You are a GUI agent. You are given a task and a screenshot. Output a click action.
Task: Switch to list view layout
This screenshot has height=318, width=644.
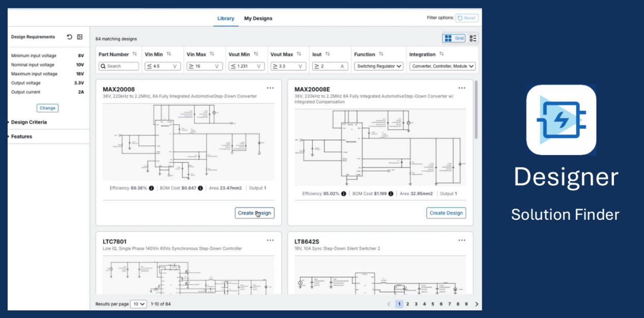click(473, 38)
